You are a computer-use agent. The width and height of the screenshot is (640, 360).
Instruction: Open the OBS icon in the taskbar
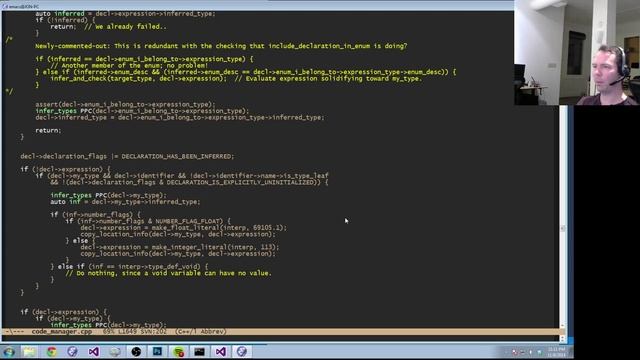click(x=136, y=351)
